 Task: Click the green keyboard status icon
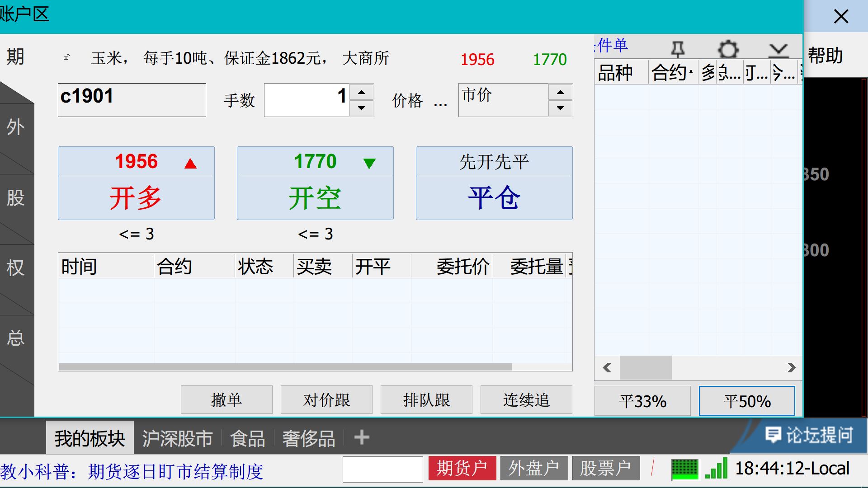pos(684,469)
